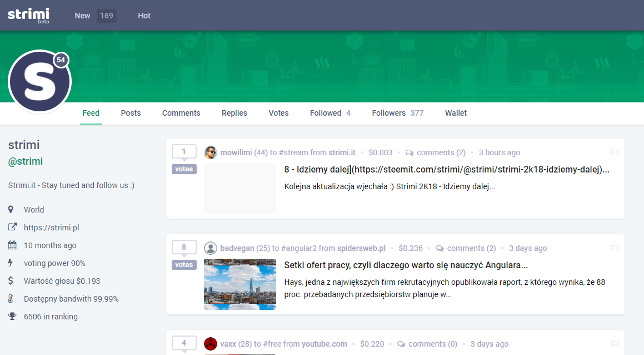This screenshot has width=644, height=355.
Task: Flag the vaxx post
Action: coord(615,343)
